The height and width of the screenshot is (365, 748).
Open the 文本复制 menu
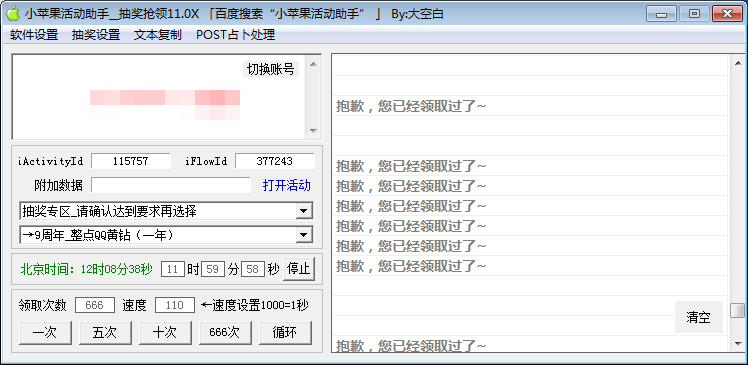tap(158, 35)
